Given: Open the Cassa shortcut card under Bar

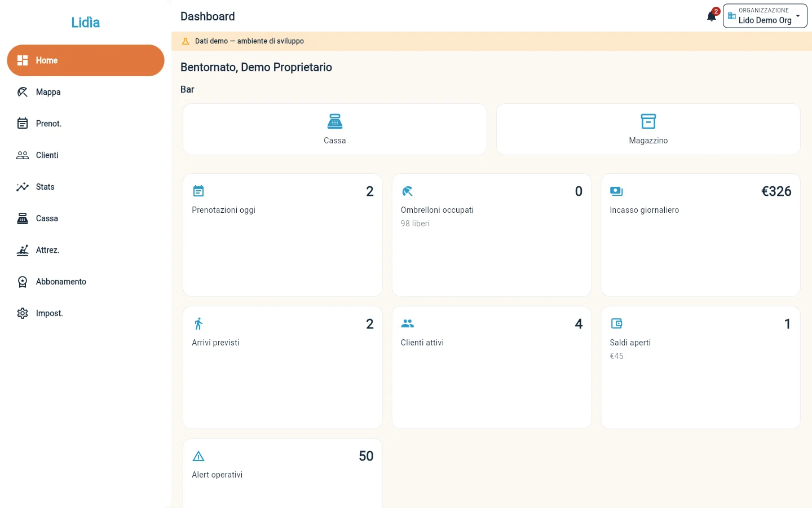Looking at the screenshot, I should coord(335,129).
